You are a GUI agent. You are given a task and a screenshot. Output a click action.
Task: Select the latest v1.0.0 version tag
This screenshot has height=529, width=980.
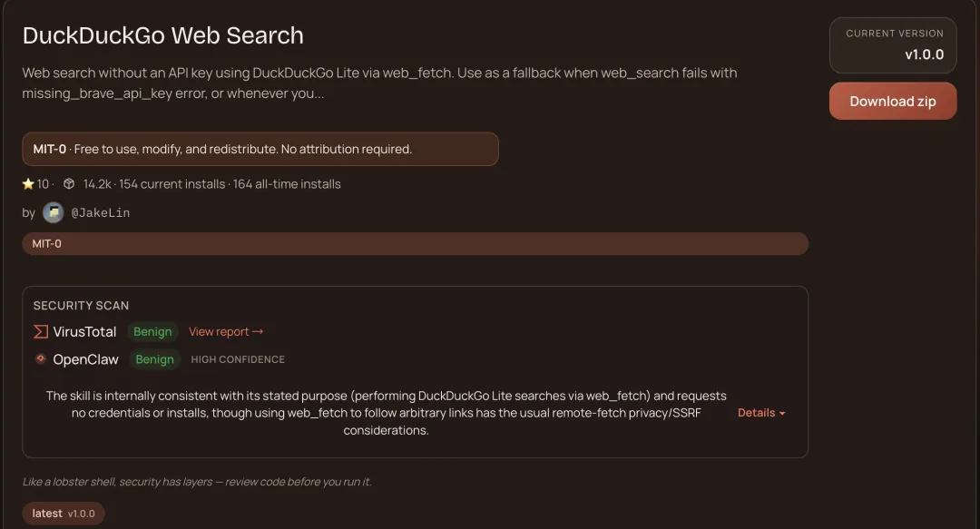(64, 514)
